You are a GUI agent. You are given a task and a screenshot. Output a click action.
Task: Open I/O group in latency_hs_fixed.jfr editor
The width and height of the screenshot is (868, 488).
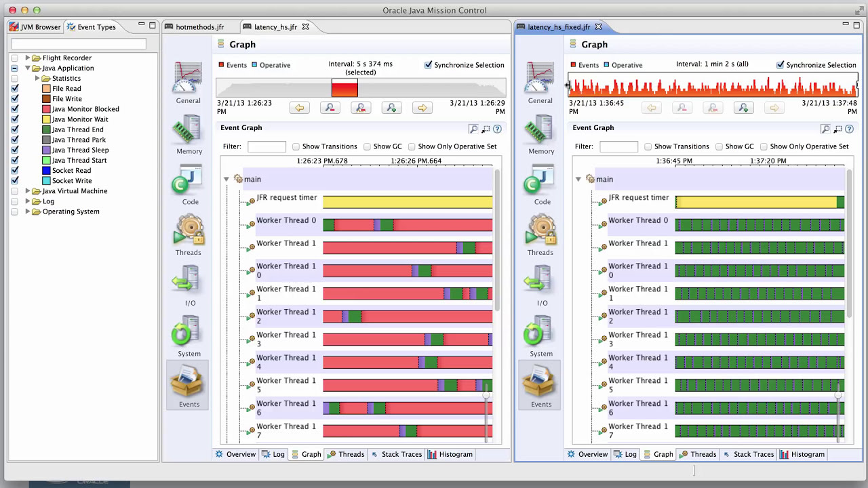click(540, 285)
